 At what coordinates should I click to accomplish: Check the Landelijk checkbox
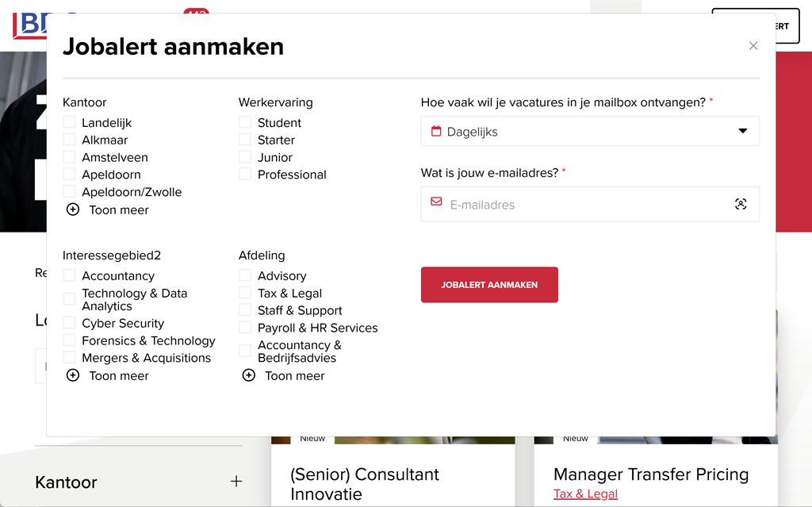click(x=70, y=122)
